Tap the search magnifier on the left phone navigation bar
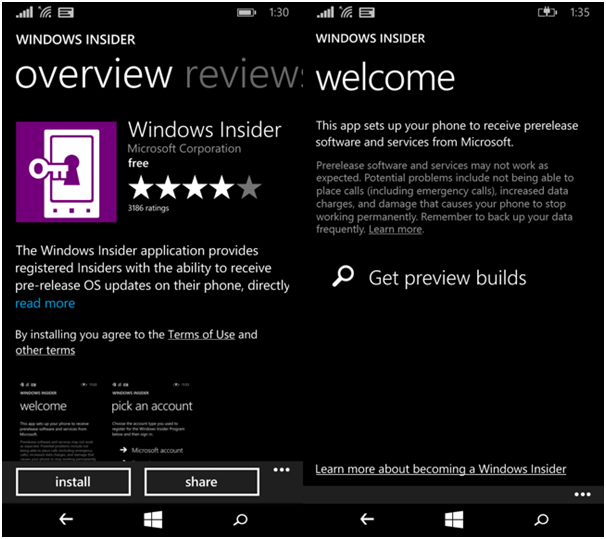The height and width of the screenshot is (539, 606). click(240, 519)
